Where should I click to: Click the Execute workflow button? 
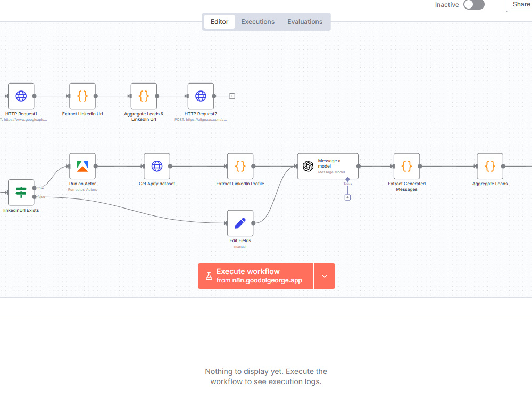click(255, 276)
